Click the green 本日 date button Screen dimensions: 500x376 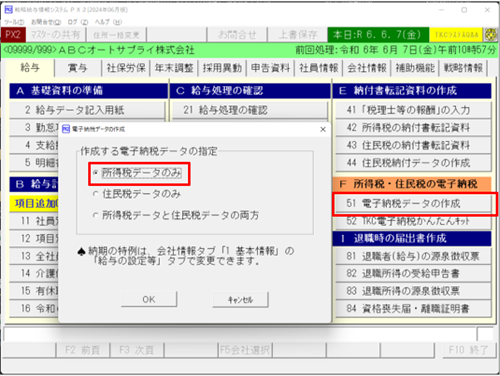[378, 34]
